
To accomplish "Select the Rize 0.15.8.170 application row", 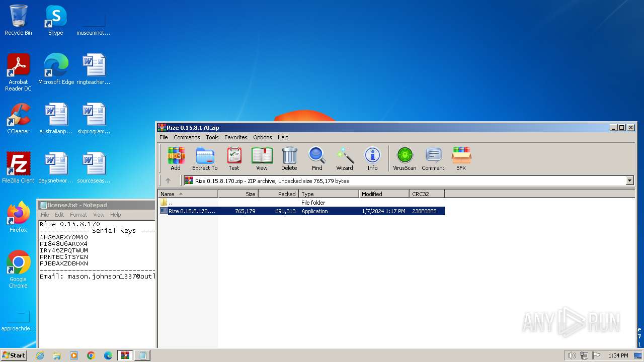I will [301, 211].
